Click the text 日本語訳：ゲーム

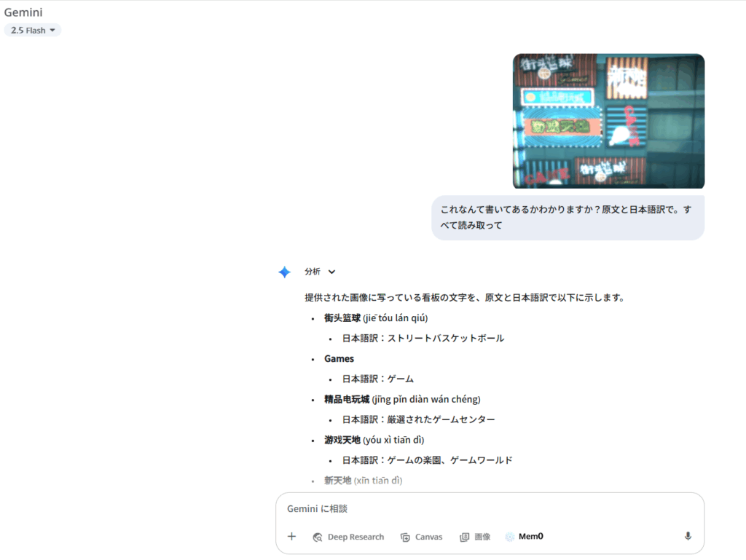click(378, 379)
